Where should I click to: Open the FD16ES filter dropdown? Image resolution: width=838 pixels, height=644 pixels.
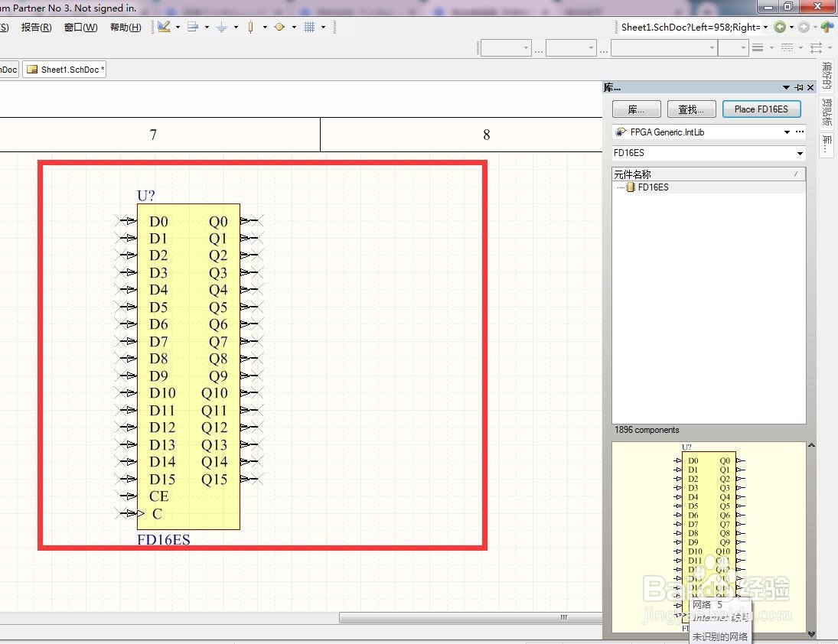(x=800, y=153)
